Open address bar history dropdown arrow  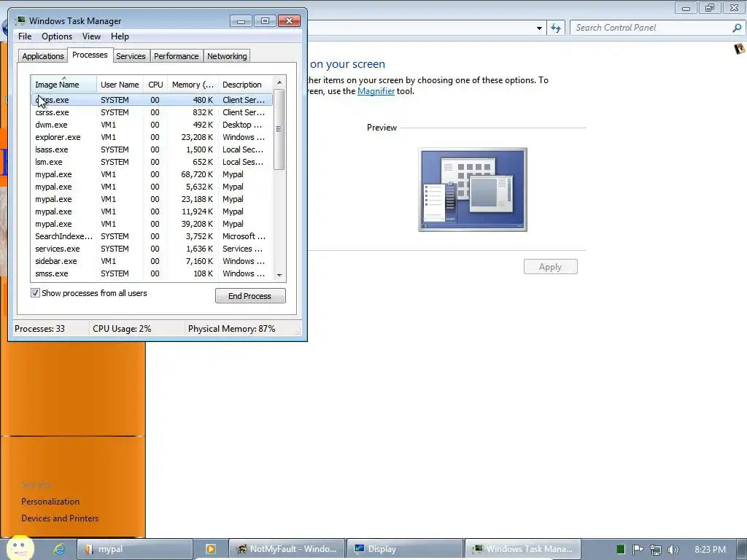point(539,28)
